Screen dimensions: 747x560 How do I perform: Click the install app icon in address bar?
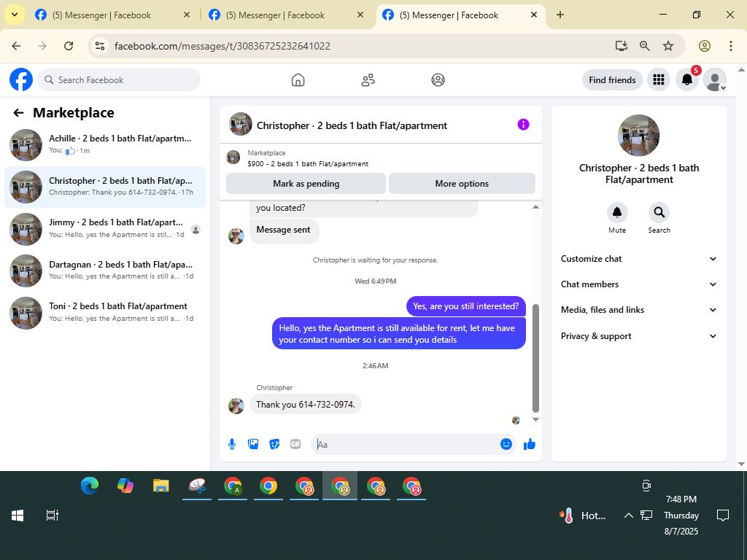point(622,46)
